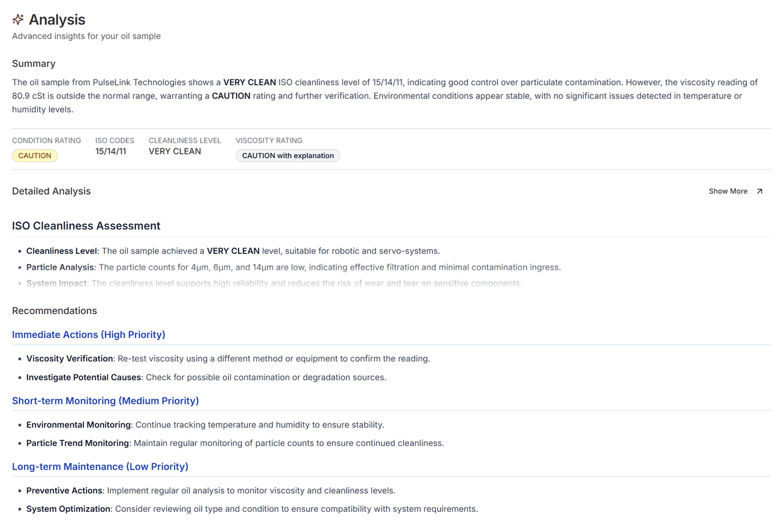Click VERY CLEAN under the Cleanliness Level label
782x532 pixels.
click(175, 151)
